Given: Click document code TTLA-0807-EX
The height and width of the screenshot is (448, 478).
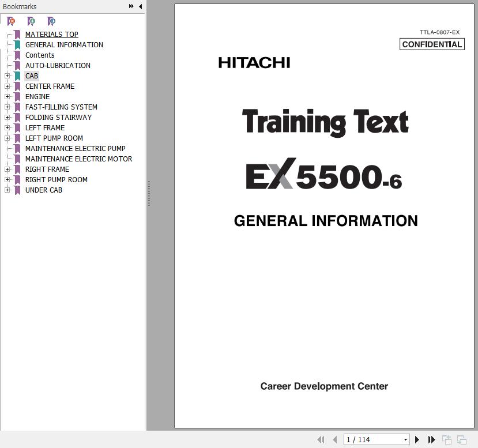Looking at the screenshot, I should [439, 32].
